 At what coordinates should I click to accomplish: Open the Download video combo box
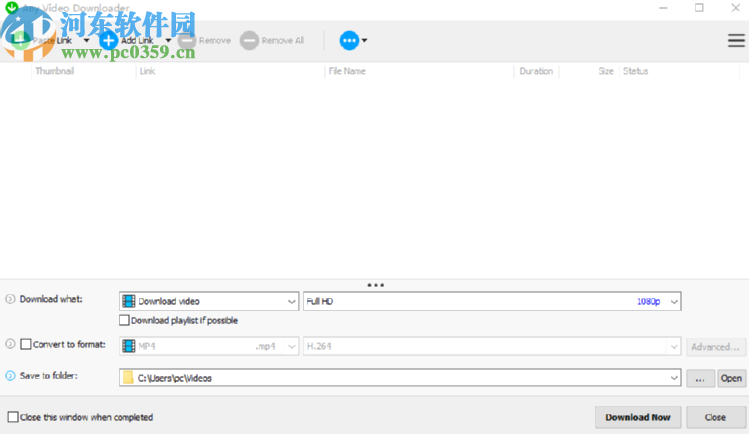[209, 301]
